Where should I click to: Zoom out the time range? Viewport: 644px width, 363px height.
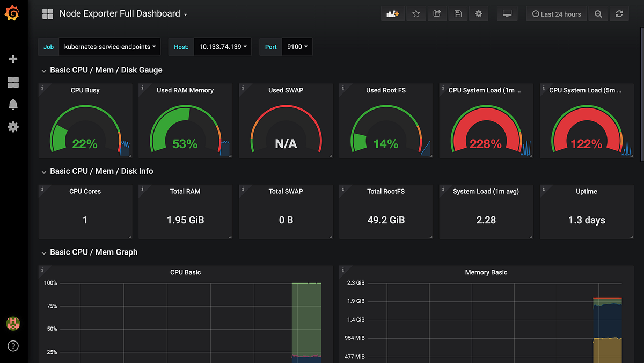(598, 14)
